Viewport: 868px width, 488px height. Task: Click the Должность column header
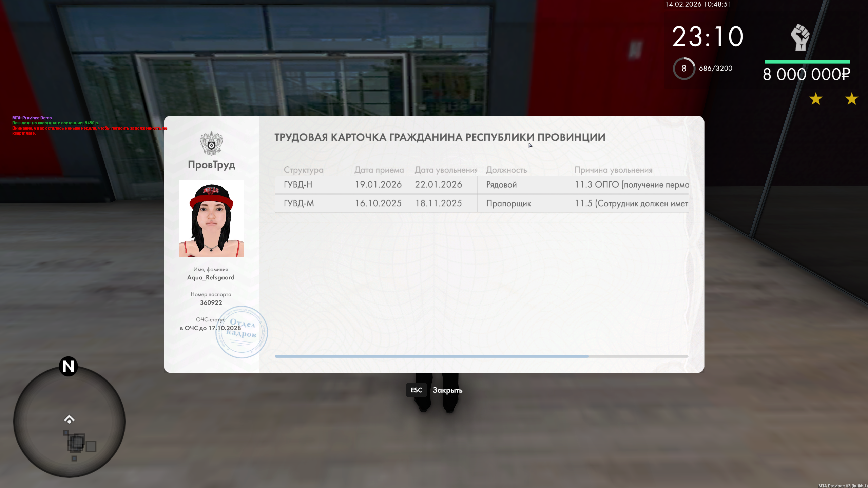point(506,170)
